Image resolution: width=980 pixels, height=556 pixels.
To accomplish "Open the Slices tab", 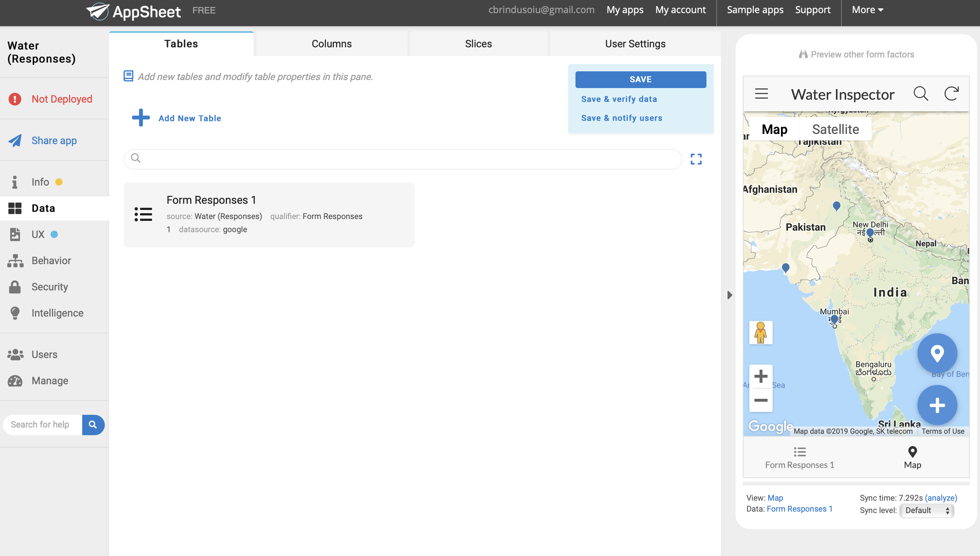I will (478, 44).
